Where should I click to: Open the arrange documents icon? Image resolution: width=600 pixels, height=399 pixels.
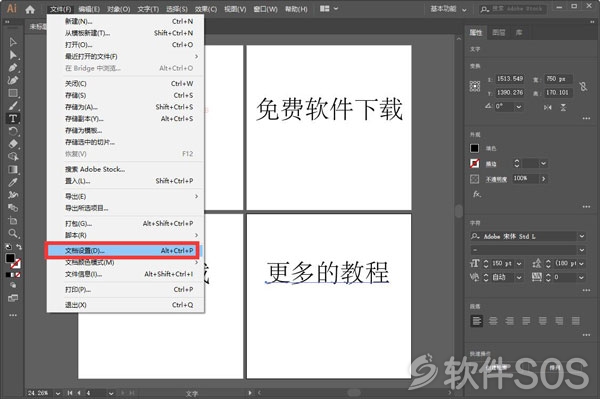pos(324,8)
